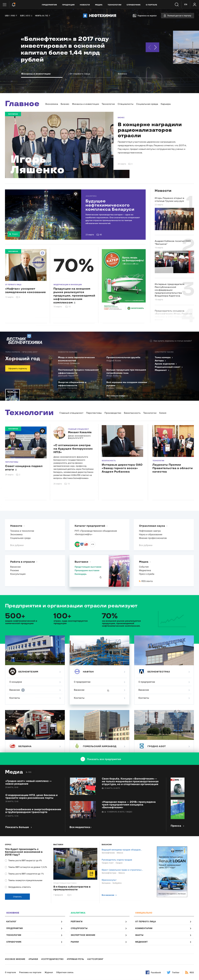
Task: Select poll option Темпы роста ВВП сократятся до 1%
Action: coord(24,874)
